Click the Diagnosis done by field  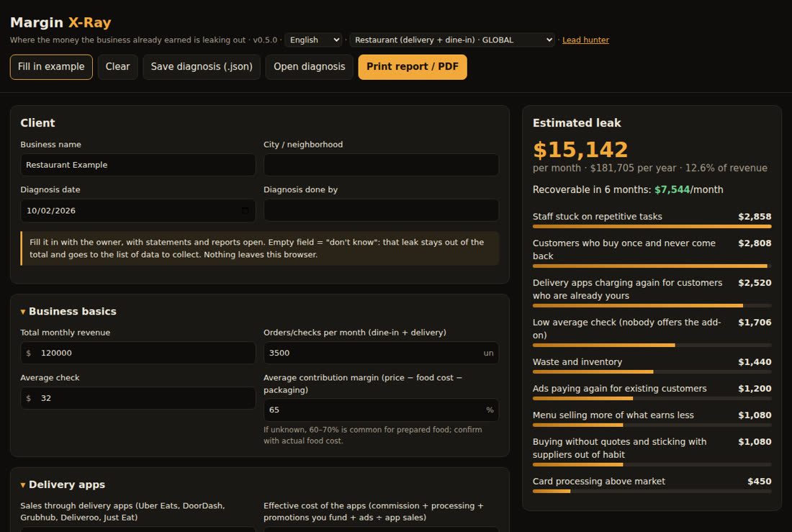[381, 210]
